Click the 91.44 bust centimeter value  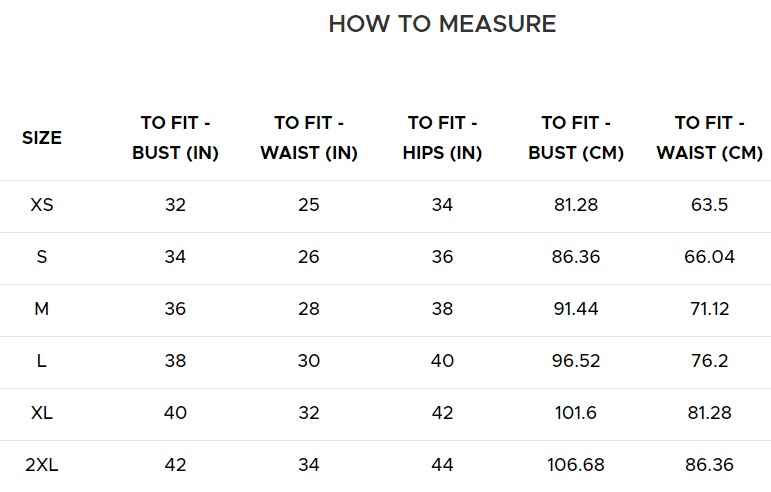pos(575,309)
